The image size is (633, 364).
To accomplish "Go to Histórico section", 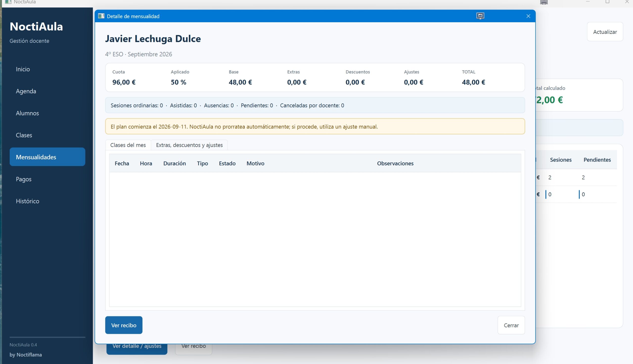I will [47, 201].
